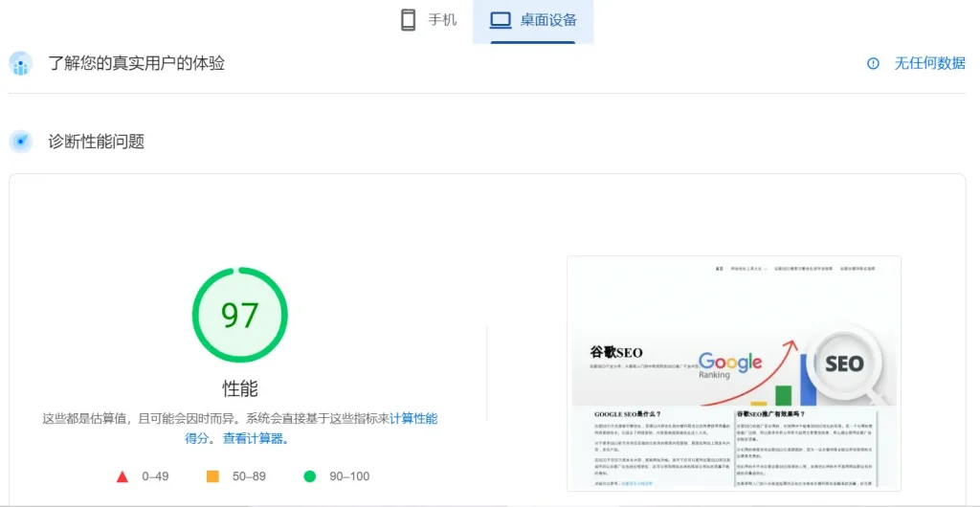Click the 50–89 legend text

tap(249, 476)
